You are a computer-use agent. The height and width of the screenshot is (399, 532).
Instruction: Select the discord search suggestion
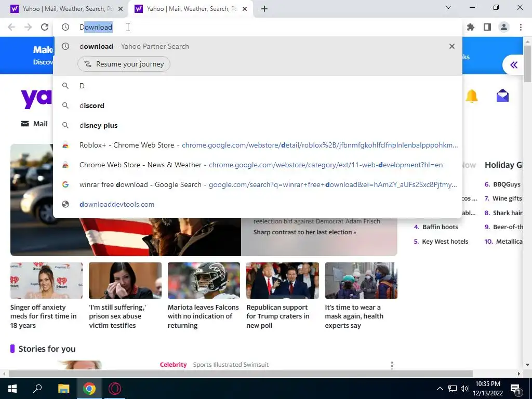coord(258,105)
